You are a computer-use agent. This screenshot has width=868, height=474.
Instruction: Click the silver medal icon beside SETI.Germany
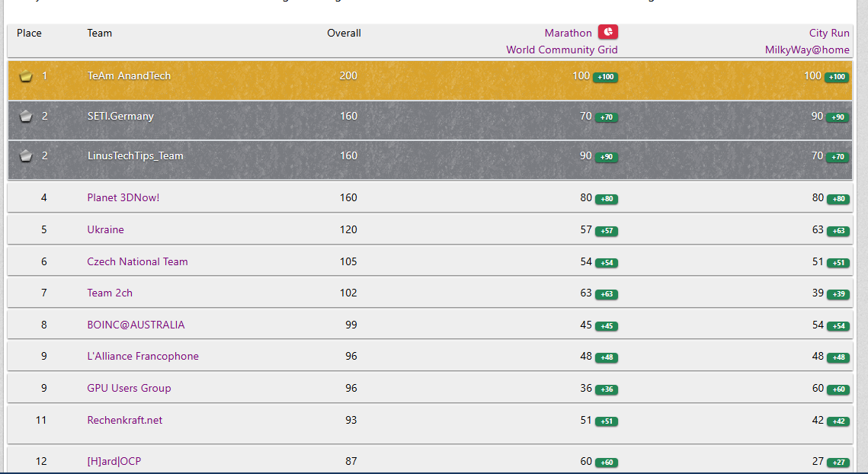tap(25, 117)
